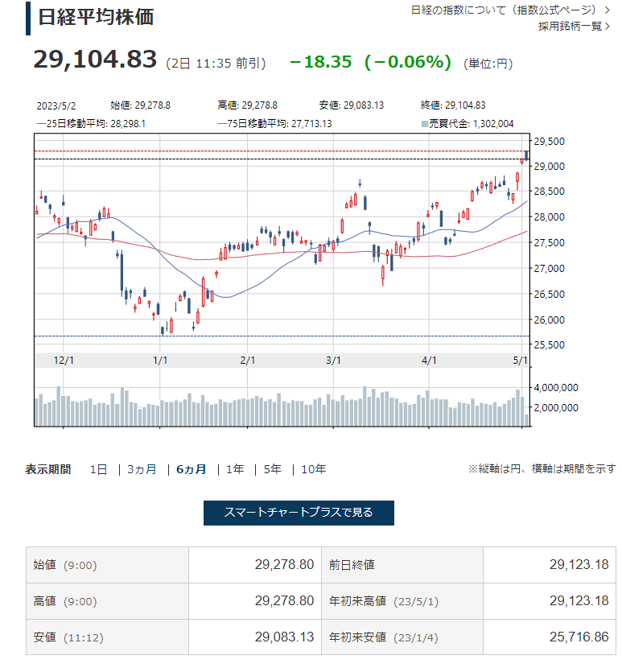This screenshot has width=622, height=672.
Task: Click the chart date 2023/5/2
Action: point(56,105)
